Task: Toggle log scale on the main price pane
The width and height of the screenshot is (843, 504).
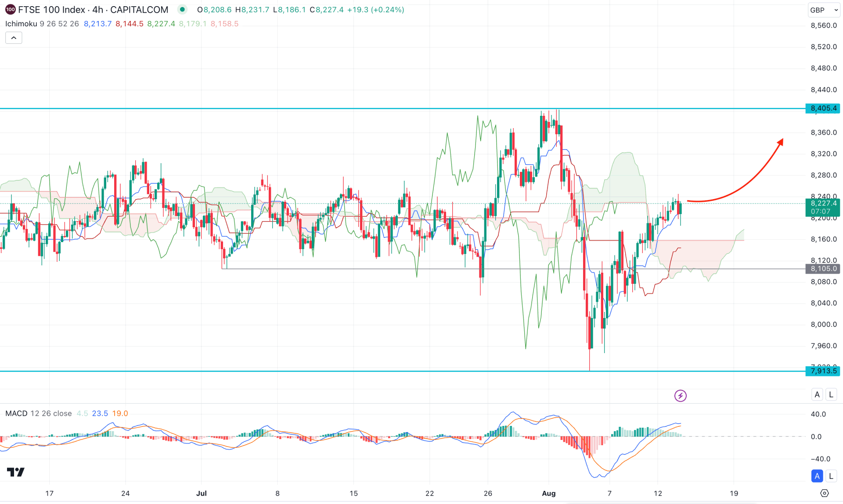Action: coord(831,394)
